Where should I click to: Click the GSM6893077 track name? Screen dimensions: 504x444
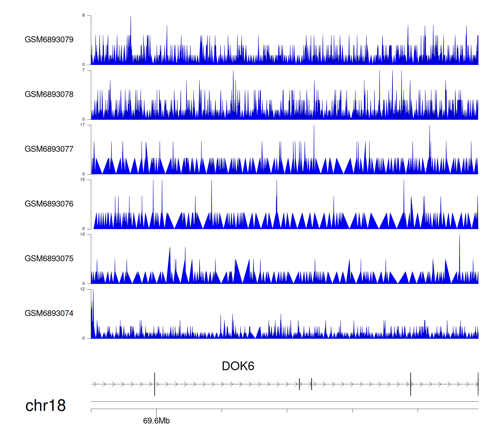click(x=49, y=149)
